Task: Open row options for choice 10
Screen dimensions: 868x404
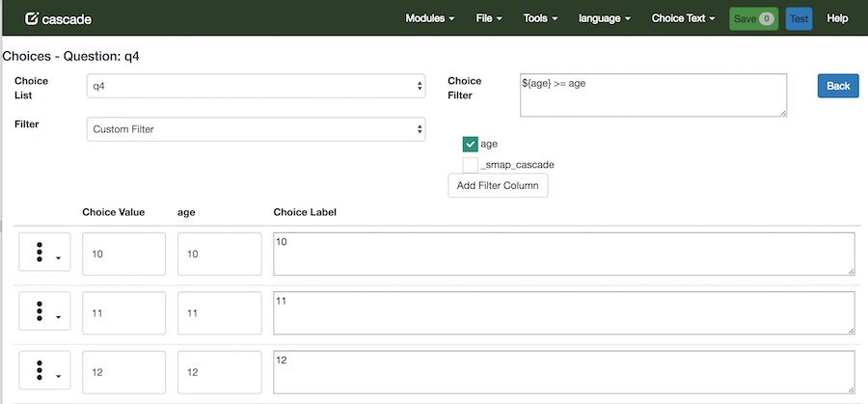Action: (44, 253)
